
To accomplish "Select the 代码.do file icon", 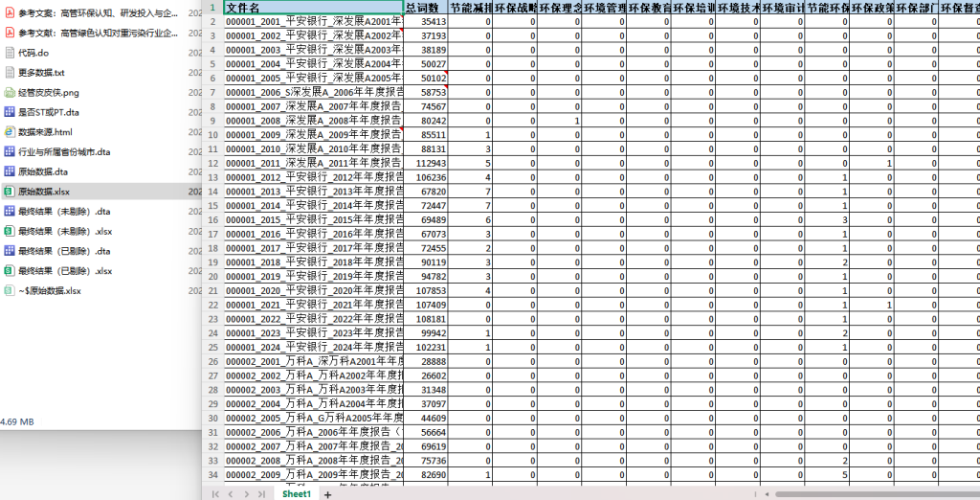I will pyautogui.click(x=10, y=54).
